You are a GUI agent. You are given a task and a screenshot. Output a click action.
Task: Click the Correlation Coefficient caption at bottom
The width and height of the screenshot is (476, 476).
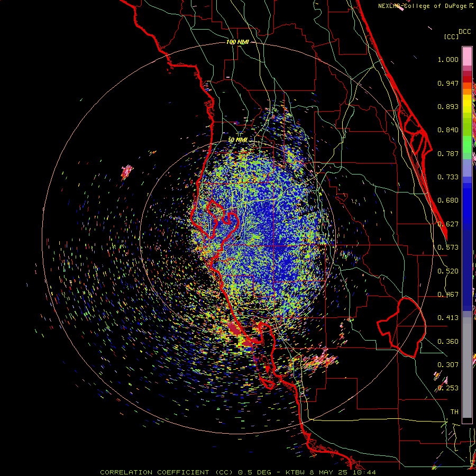coord(238,472)
